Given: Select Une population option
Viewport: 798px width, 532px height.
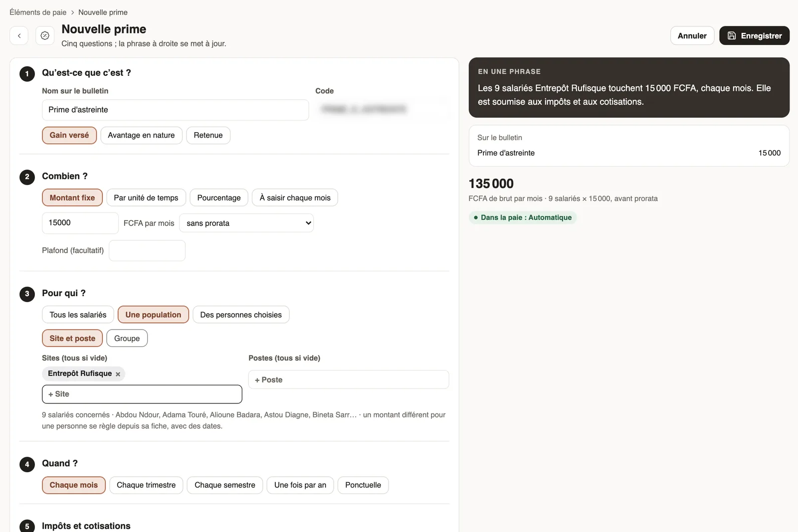Looking at the screenshot, I should tap(153, 315).
